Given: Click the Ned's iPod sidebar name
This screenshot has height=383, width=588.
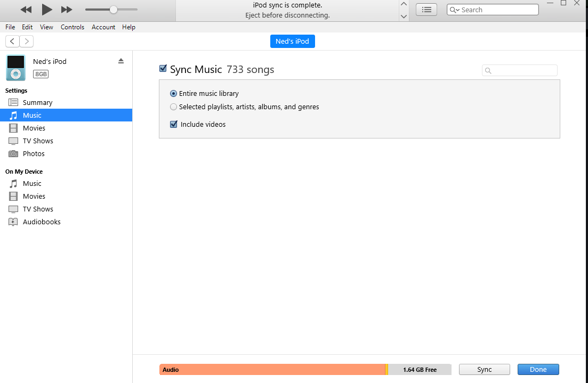Looking at the screenshot, I should 50,61.
